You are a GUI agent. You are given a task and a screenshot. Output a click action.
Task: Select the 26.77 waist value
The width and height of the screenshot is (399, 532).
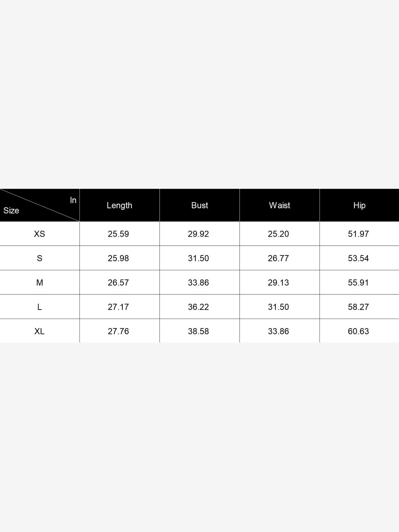click(x=278, y=258)
